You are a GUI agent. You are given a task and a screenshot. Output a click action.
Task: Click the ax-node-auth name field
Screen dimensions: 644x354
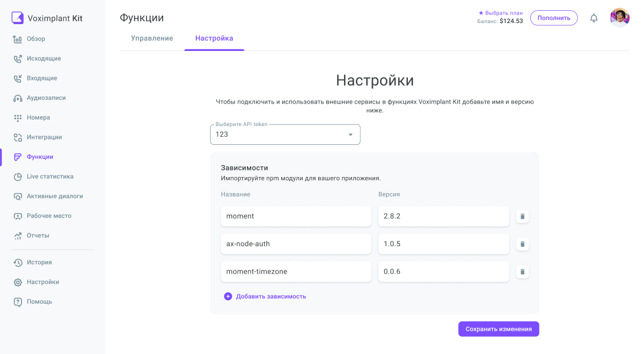point(296,244)
